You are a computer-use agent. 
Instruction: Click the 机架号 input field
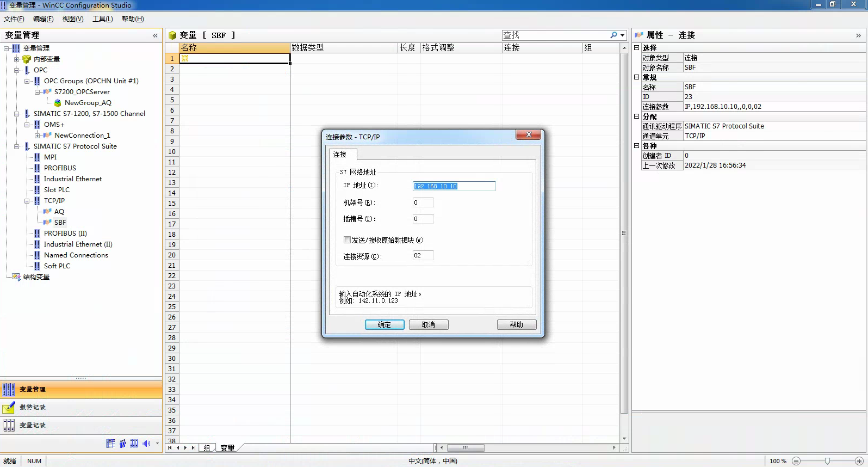(x=423, y=202)
